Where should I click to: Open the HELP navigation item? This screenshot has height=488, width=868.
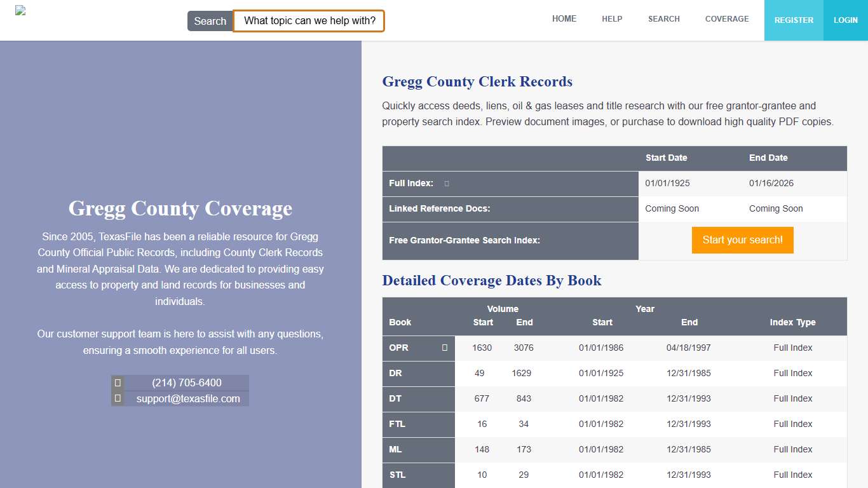coord(612,19)
